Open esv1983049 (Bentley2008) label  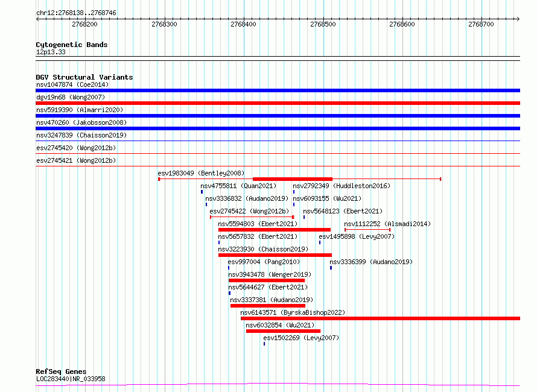pyautogui.click(x=201, y=173)
